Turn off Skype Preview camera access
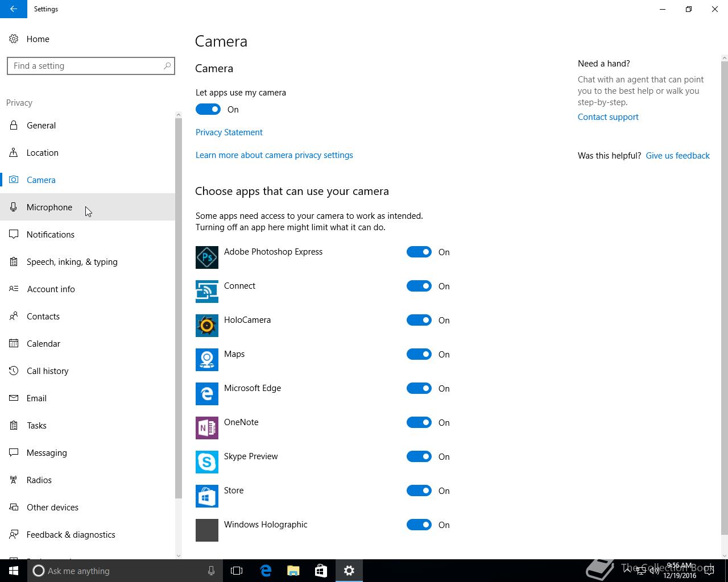The image size is (728, 582). (x=419, y=456)
